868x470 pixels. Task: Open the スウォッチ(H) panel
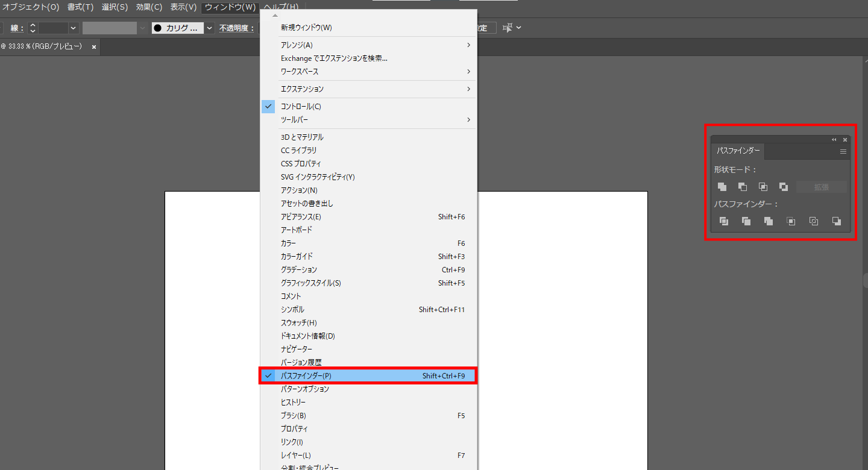(x=368, y=323)
